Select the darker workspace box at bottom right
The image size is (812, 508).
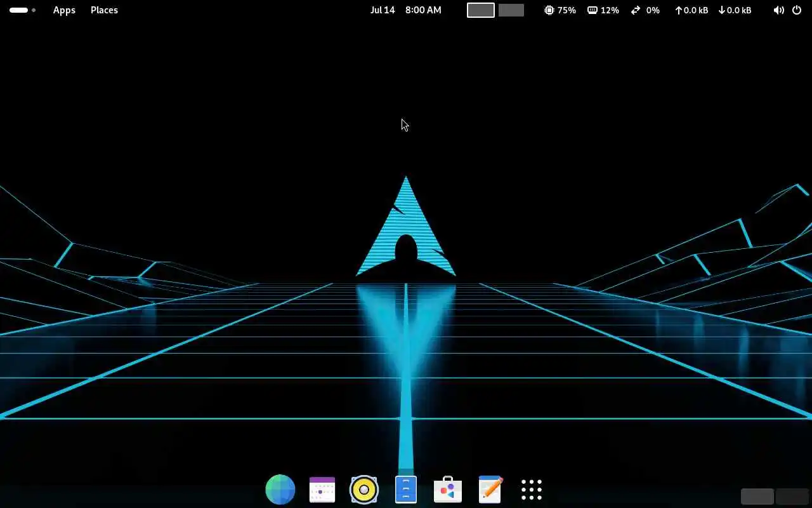[792, 497]
